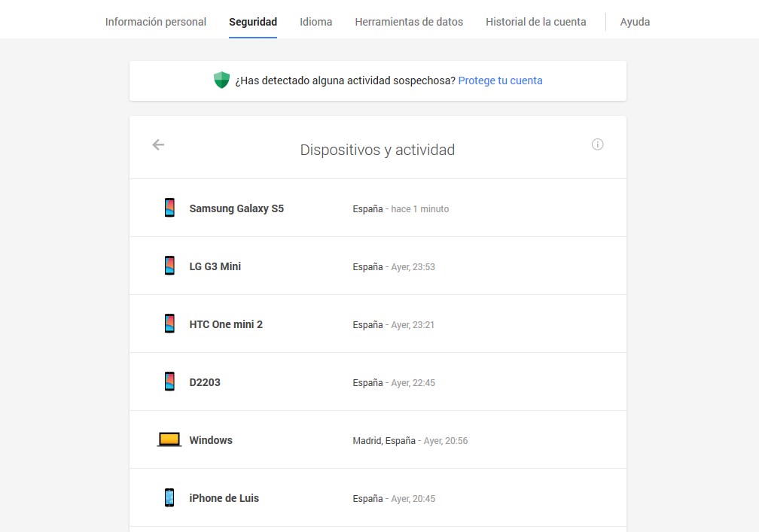This screenshot has height=532, width=759.
Task: Select the LG G3 Mini device name
Action: pos(215,266)
